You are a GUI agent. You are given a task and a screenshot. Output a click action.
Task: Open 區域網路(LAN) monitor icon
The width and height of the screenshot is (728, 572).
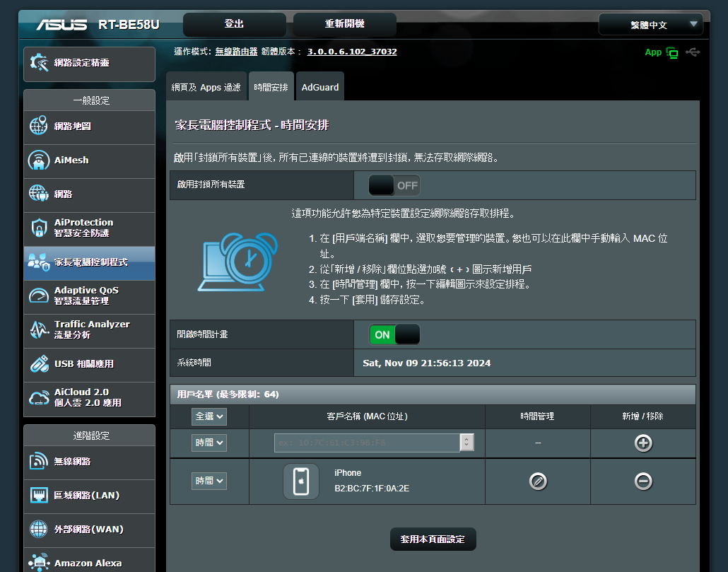coord(39,495)
